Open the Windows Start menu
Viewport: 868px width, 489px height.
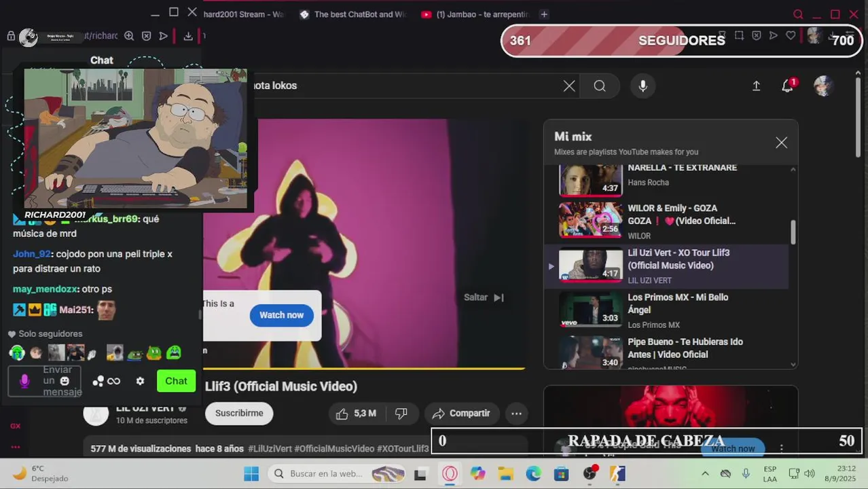[251, 474]
